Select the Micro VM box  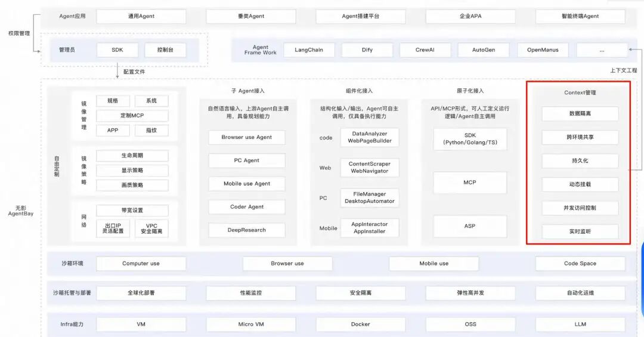point(250,324)
